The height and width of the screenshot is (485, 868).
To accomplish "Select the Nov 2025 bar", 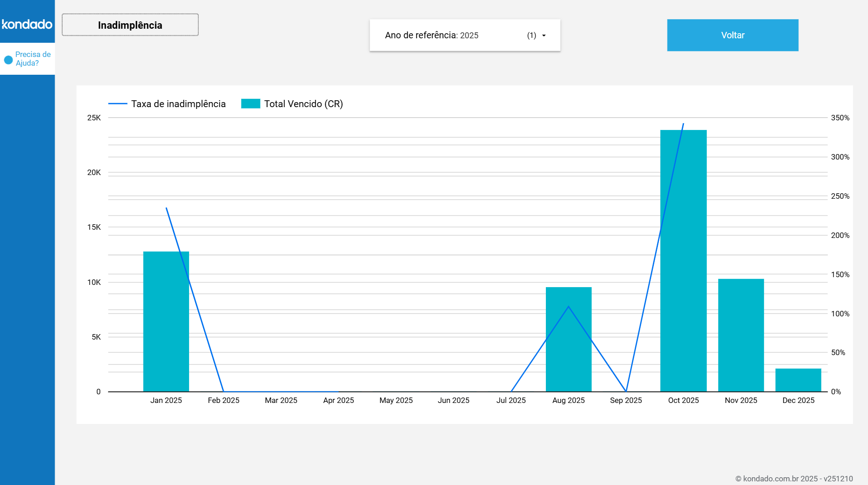I will (x=741, y=335).
